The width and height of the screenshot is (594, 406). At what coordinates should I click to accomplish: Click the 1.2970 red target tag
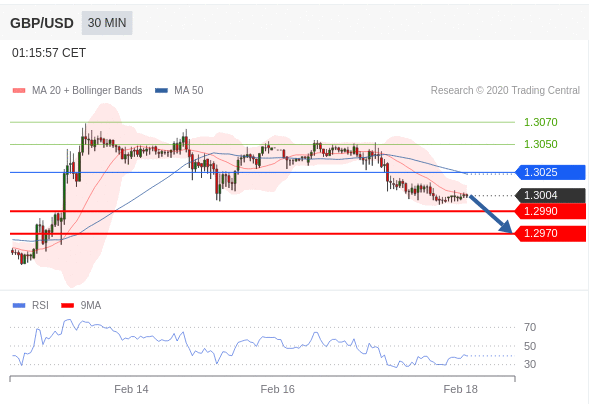pos(550,233)
